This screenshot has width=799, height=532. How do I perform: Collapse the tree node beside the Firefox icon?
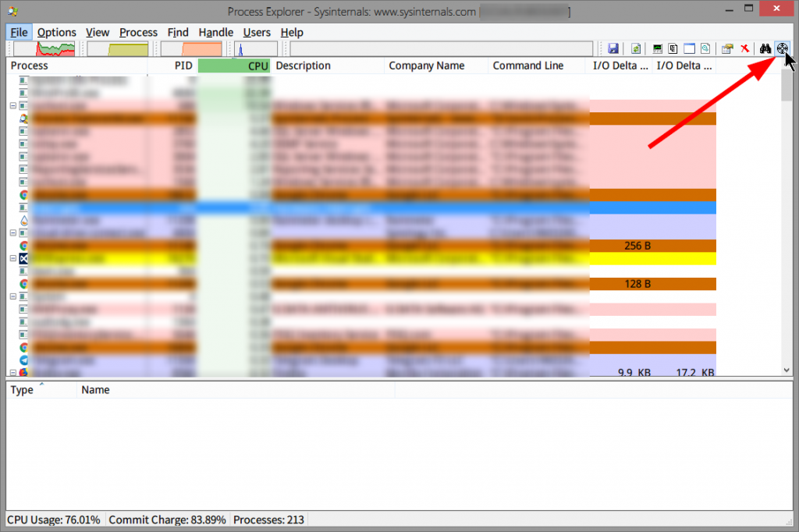tap(13, 373)
